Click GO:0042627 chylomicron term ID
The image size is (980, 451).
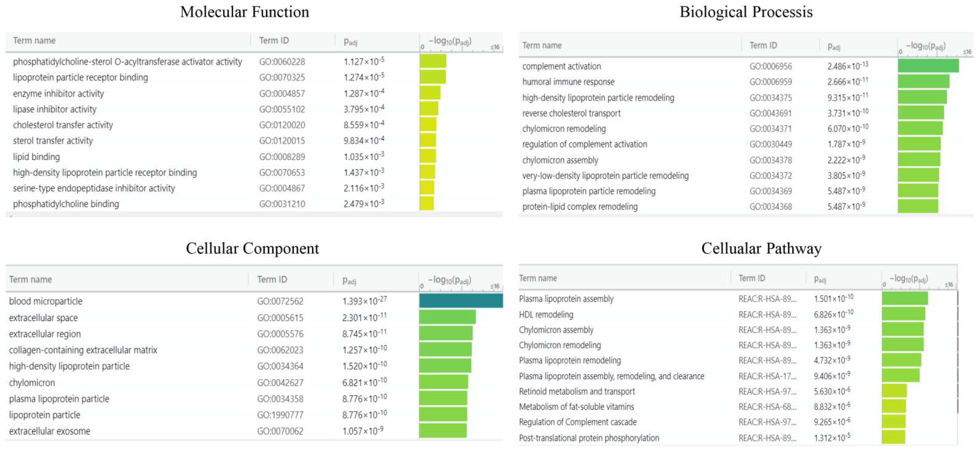(x=280, y=382)
